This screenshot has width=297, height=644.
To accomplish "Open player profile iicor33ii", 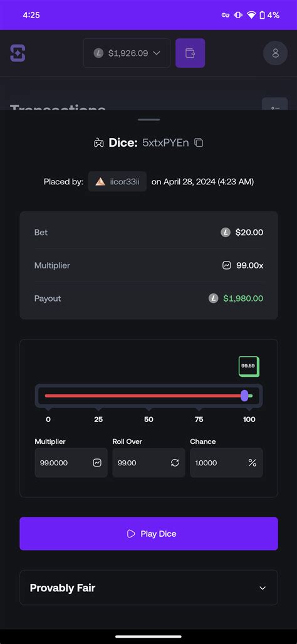I will [117, 181].
